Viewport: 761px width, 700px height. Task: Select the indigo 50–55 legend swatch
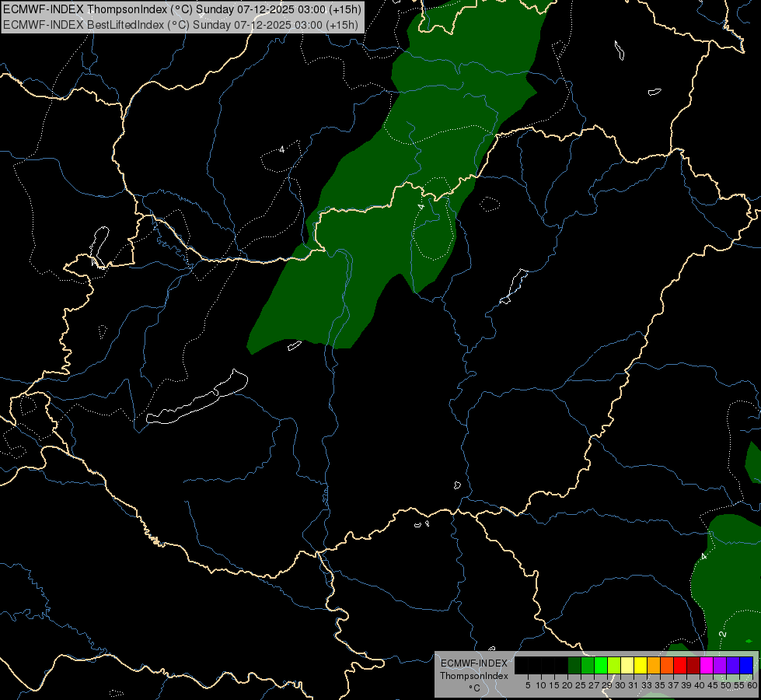(x=733, y=665)
